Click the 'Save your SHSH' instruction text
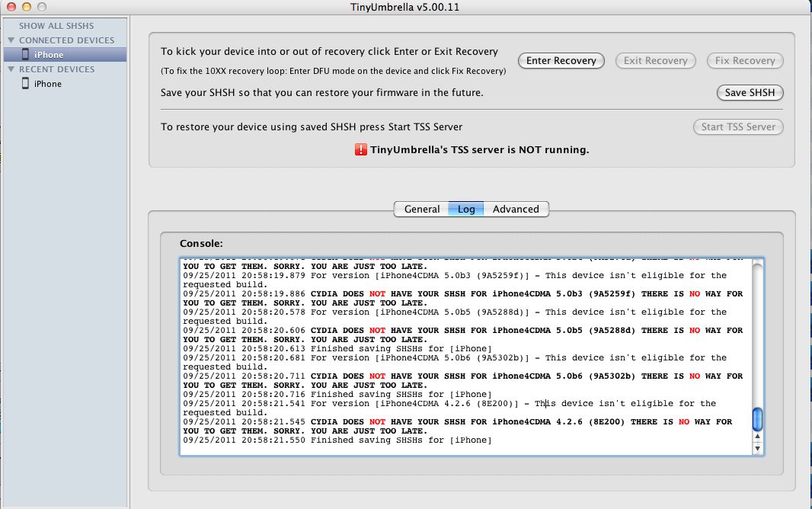The image size is (812, 509). [321, 93]
